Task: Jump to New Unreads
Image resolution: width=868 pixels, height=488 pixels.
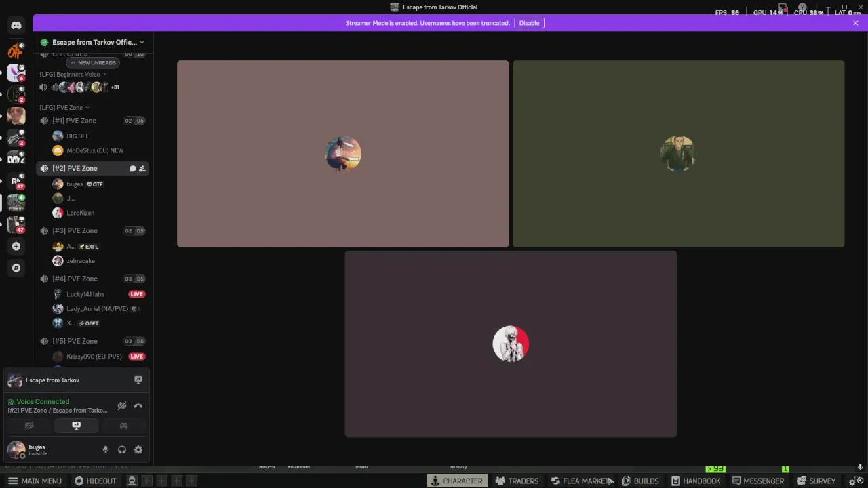Action: (94, 62)
